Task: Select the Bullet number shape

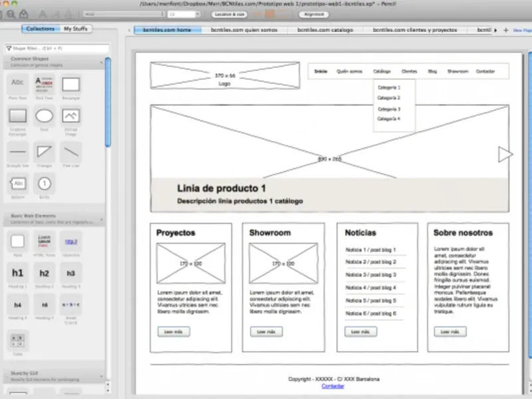Action: pos(44,186)
